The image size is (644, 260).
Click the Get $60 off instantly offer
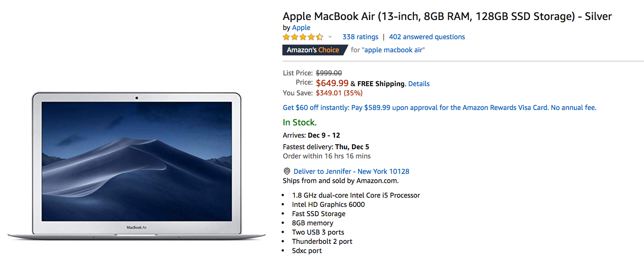(x=439, y=108)
